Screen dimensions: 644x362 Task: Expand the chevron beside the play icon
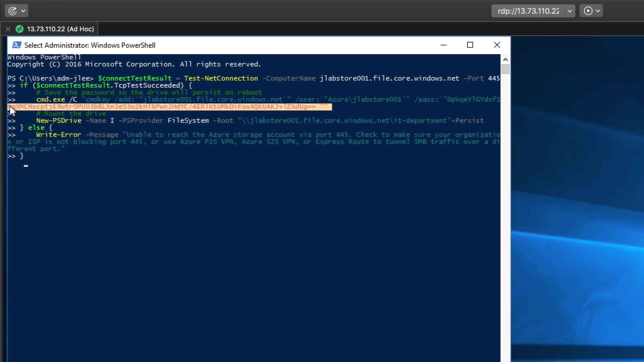[598, 11]
